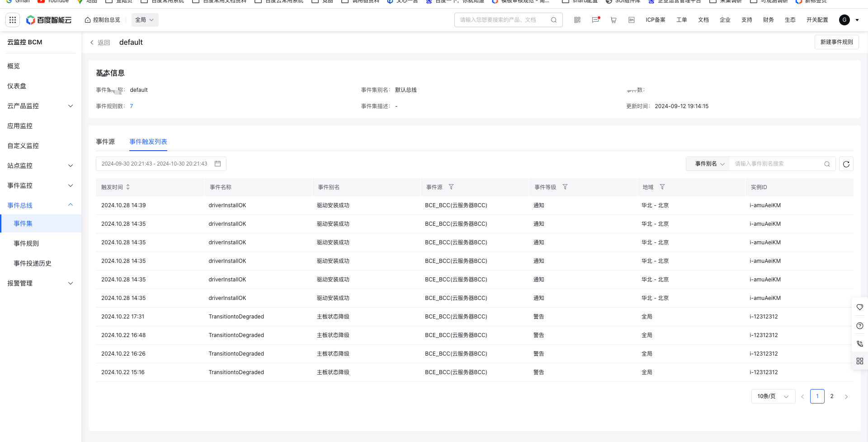Viewport: 868px width, 442px height.
Task: Filter the 地域 column
Action: (x=662, y=187)
